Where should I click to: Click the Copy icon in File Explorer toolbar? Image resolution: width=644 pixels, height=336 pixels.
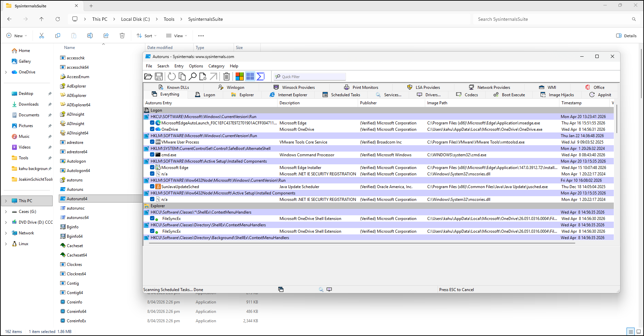pyautogui.click(x=58, y=36)
